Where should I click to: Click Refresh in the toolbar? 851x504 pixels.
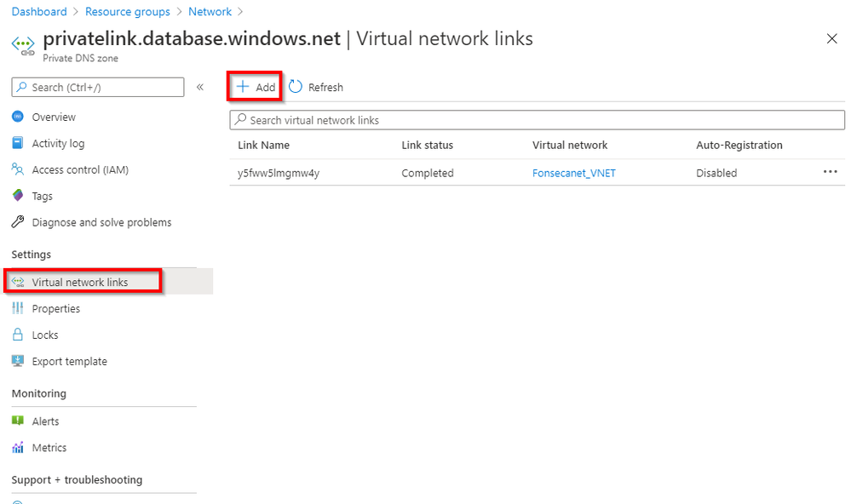click(x=316, y=87)
